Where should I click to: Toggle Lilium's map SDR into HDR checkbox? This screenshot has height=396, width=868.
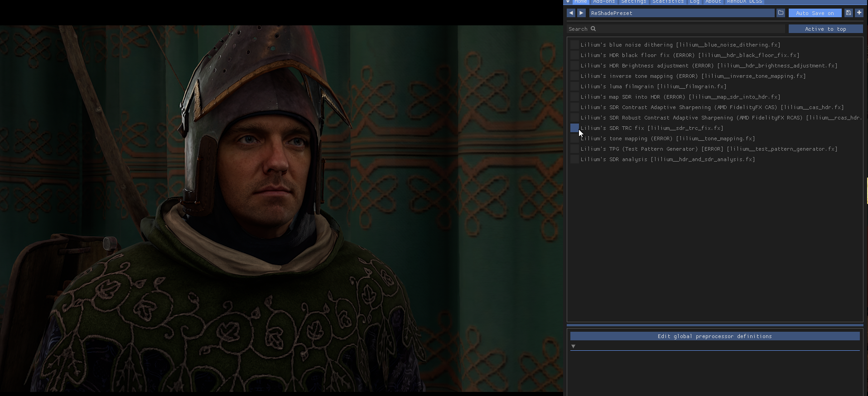pyautogui.click(x=574, y=97)
